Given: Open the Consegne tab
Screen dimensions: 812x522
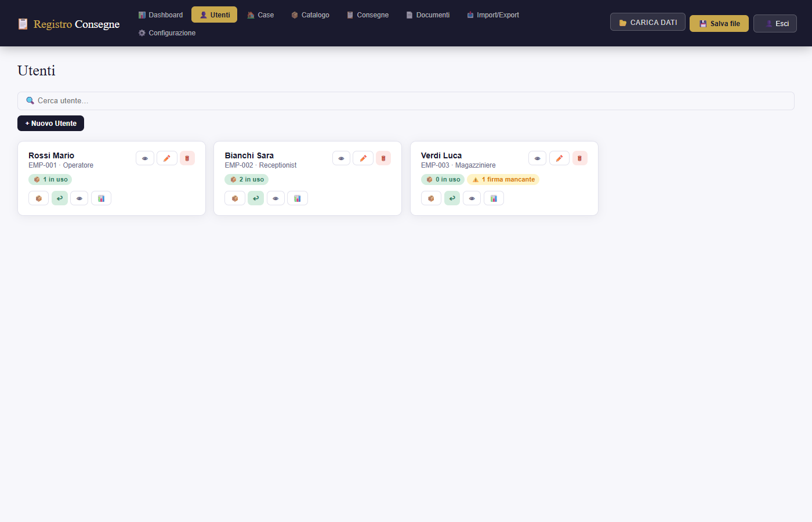Looking at the screenshot, I should coord(368,15).
